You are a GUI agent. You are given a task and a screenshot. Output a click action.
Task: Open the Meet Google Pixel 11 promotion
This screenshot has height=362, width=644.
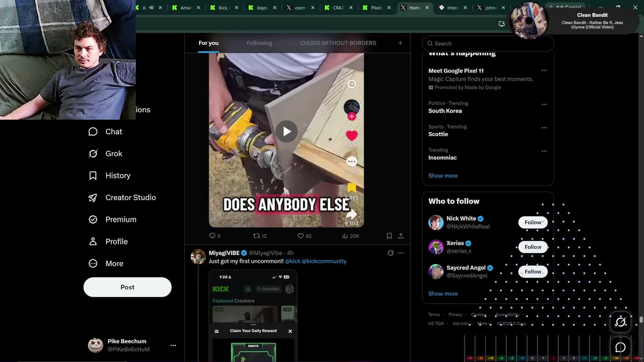point(480,79)
